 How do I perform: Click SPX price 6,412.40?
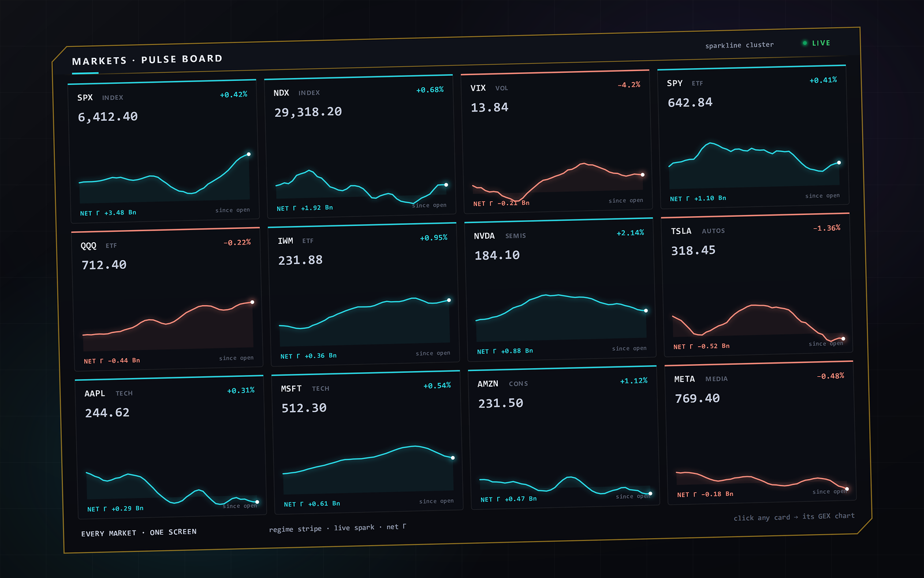pos(108,117)
